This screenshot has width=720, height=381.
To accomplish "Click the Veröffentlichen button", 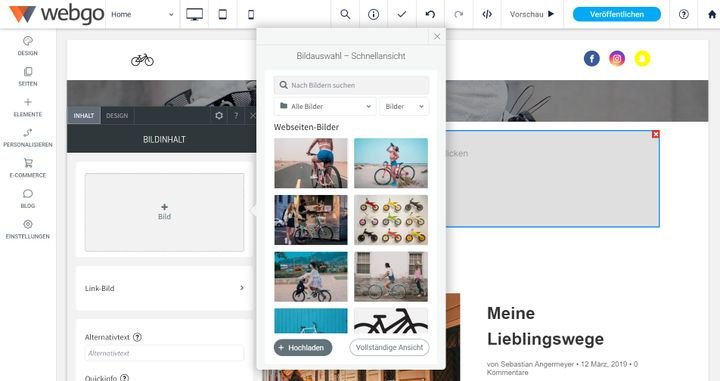I will (617, 14).
